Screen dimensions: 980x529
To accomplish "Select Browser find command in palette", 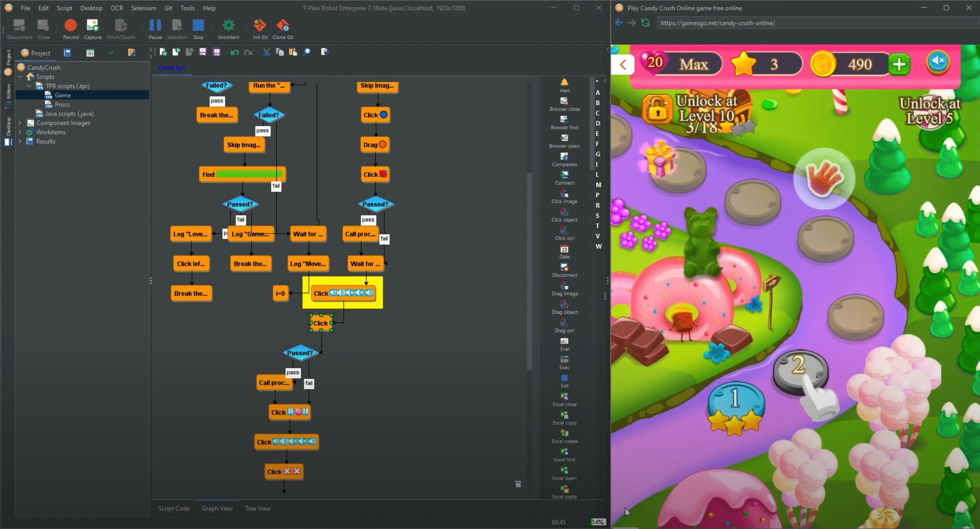I will tap(564, 123).
